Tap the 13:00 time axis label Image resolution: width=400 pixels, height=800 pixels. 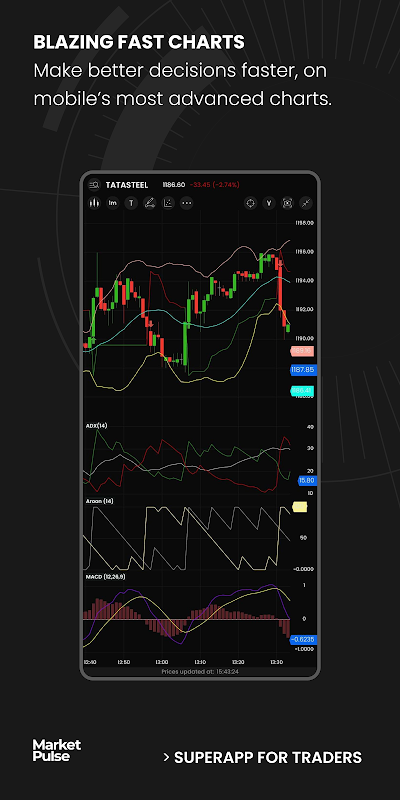[161, 662]
